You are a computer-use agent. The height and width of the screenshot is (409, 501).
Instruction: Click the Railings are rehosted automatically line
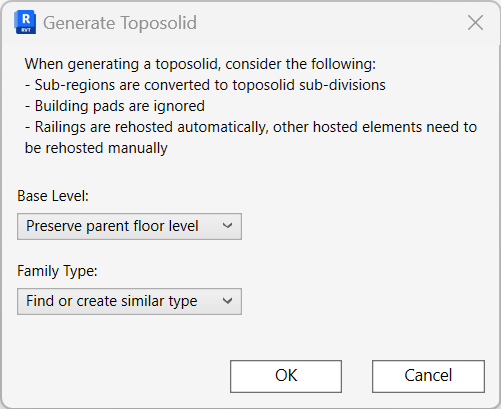pyautogui.click(x=251, y=127)
